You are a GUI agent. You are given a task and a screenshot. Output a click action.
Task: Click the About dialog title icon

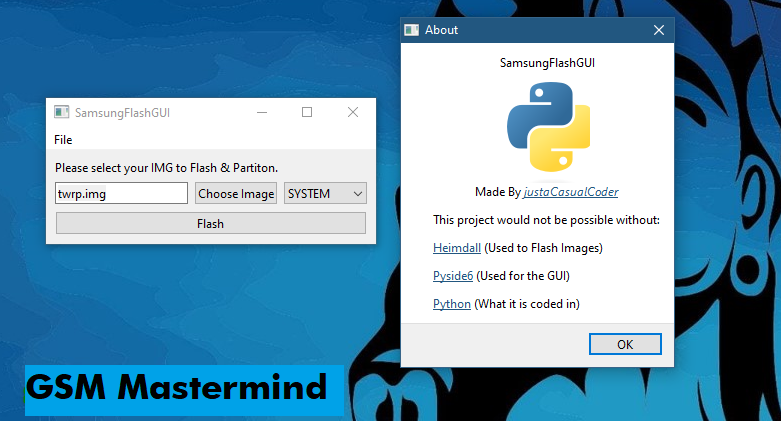[x=411, y=30]
